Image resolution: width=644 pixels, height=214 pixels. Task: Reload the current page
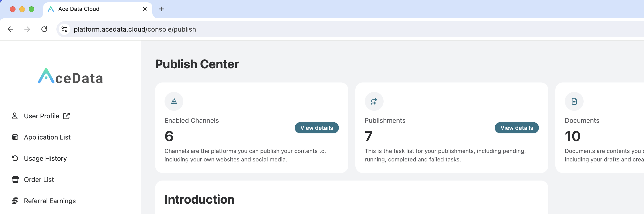coord(44,29)
